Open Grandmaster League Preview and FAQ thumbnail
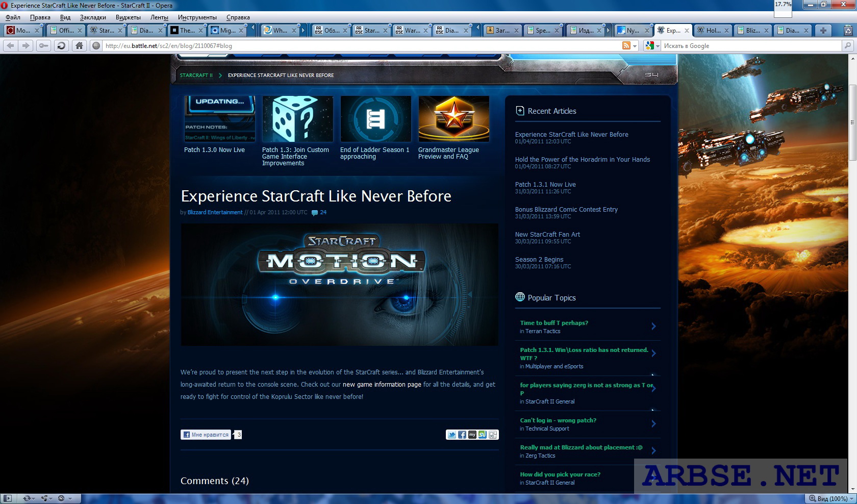This screenshot has height=504, width=857. point(453,119)
